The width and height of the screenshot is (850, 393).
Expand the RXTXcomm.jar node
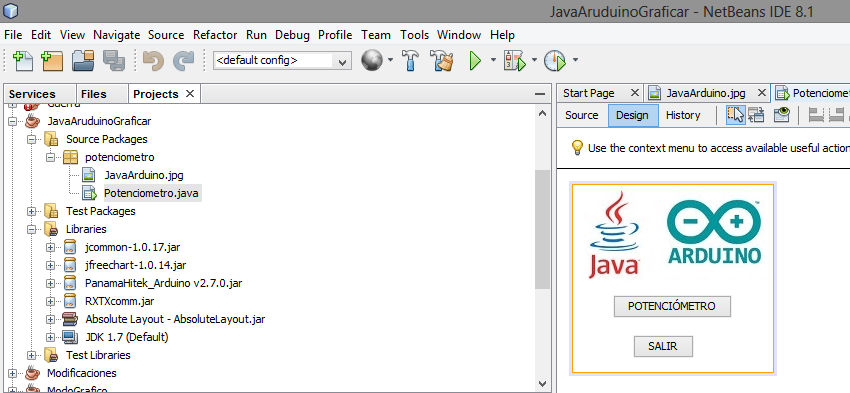51,301
